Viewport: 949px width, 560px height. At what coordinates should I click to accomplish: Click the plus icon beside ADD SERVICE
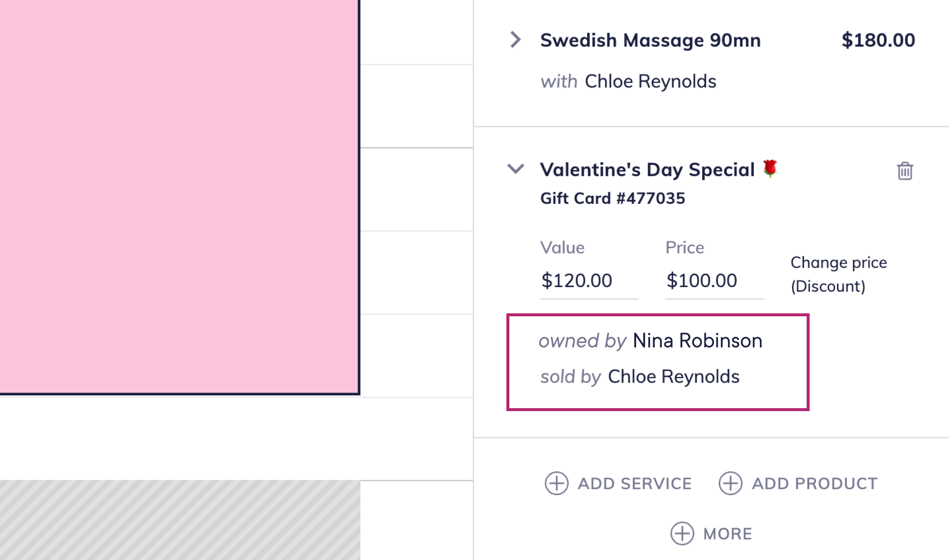point(556,483)
